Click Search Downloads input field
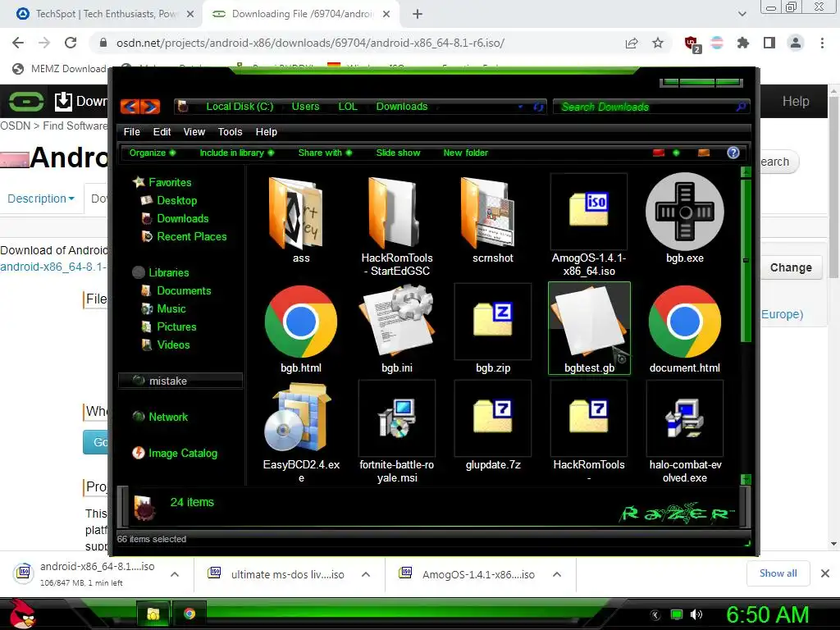The image size is (840, 630). coord(651,107)
